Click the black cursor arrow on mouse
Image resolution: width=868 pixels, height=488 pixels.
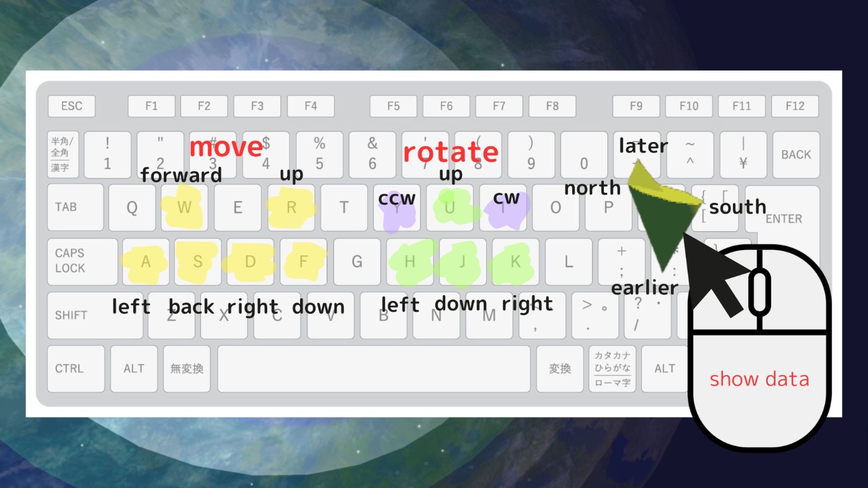click(x=717, y=273)
